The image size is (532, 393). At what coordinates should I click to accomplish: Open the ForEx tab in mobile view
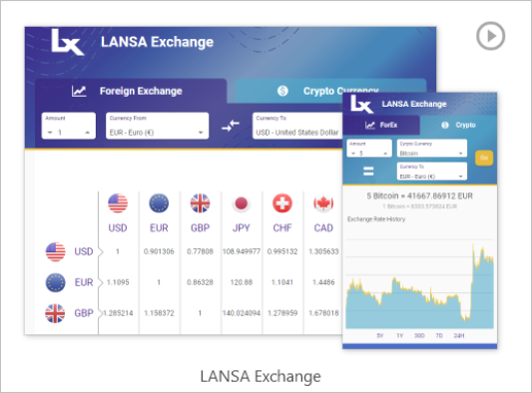click(381, 125)
